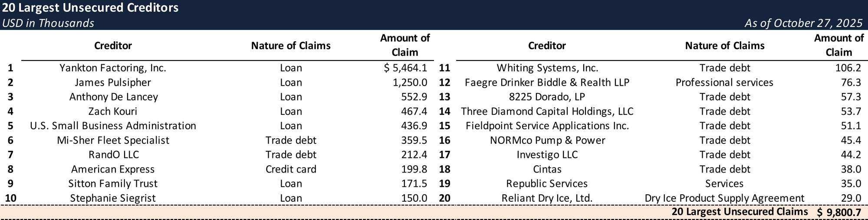Click the '212.4' amount cell

[414, 155]
